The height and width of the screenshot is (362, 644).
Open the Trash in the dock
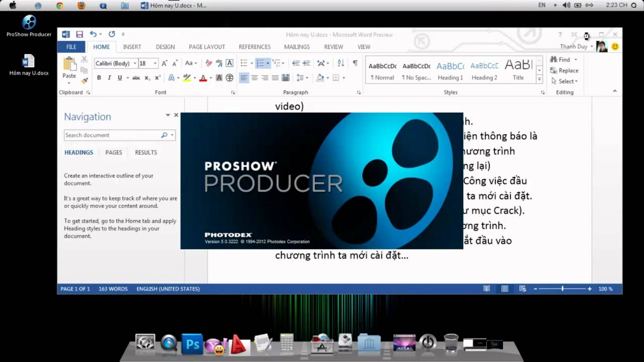click(451, 343)
